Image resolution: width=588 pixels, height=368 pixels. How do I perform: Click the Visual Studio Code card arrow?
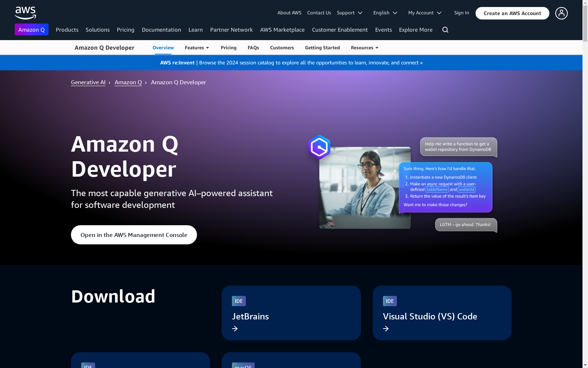(x=386, y=329)
